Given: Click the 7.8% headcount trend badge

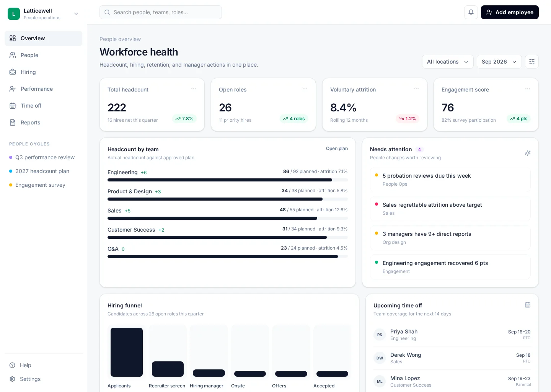Looking at the screenshot, I should (184, 119).
